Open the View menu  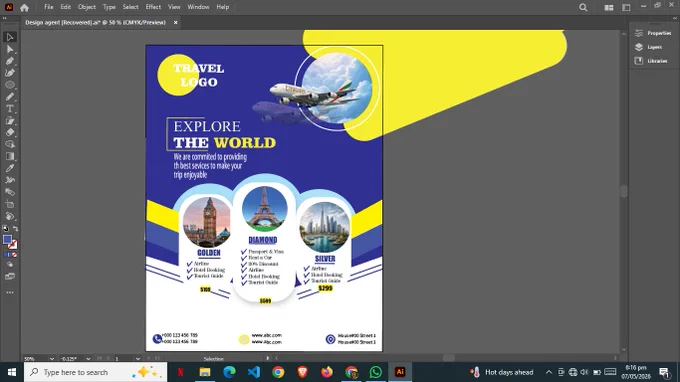point(174,7)
